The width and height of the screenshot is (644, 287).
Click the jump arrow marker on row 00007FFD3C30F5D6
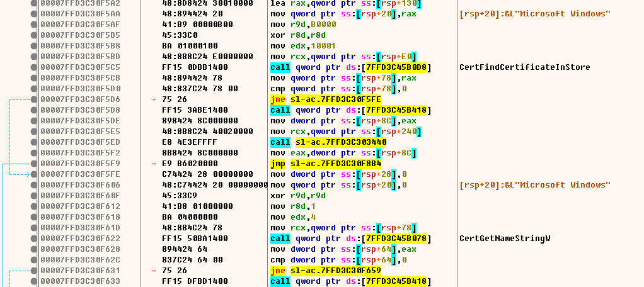154,99
